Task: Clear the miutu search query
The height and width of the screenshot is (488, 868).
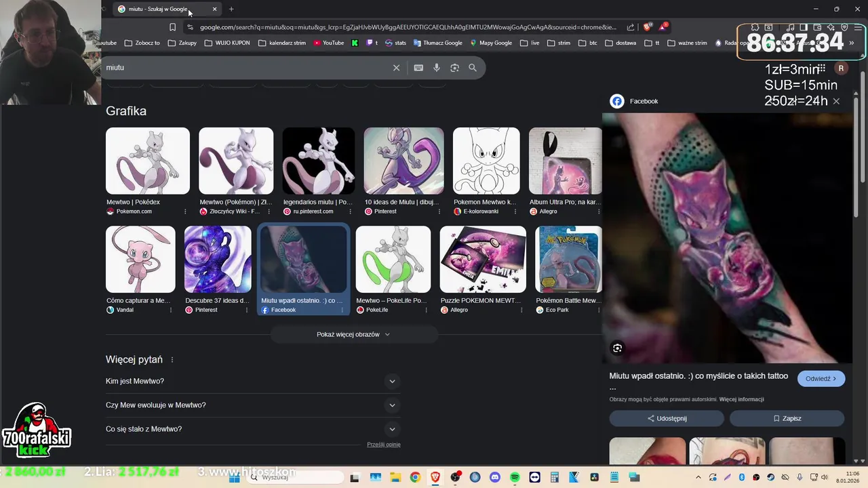Action: (397, 68)
